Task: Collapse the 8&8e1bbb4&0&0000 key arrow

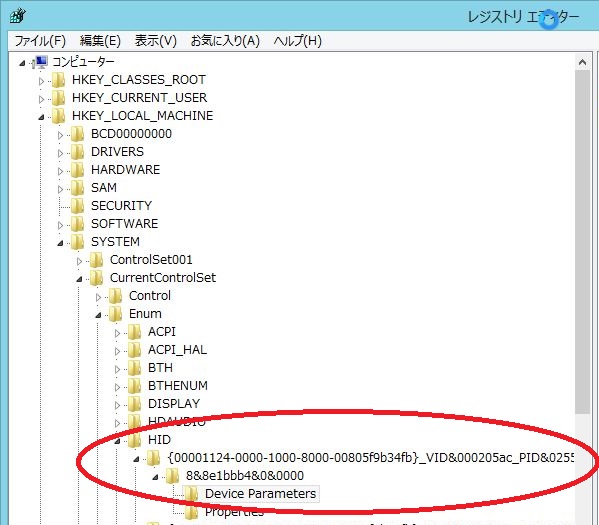Action: [155, 477]
